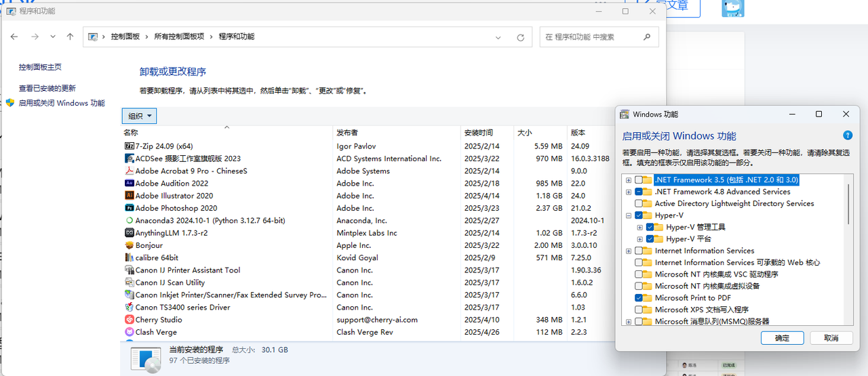
Task: Check Active Directory Lightweight Directory Services
Action: 639,203
